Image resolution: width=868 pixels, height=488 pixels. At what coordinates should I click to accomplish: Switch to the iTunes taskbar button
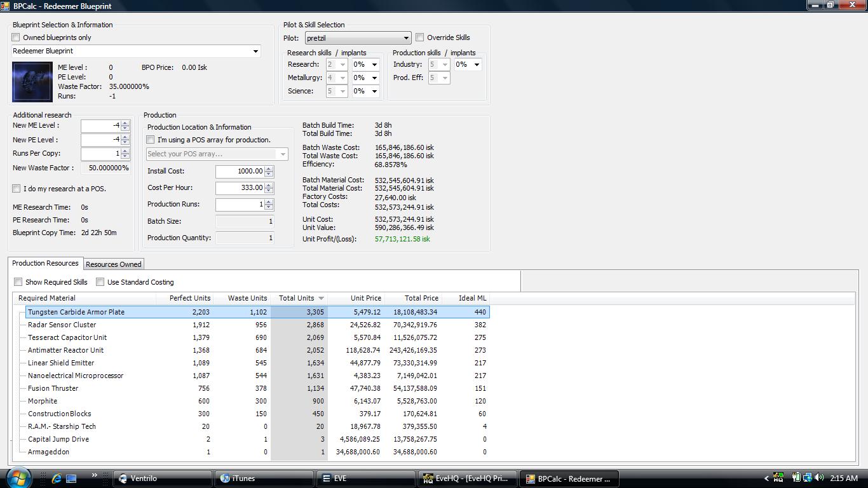[264, 478]
